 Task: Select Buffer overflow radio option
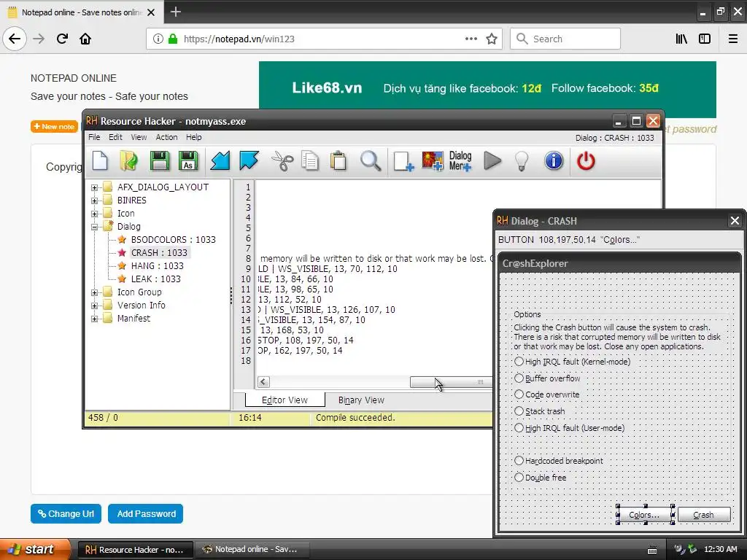(x=519, y=378)
